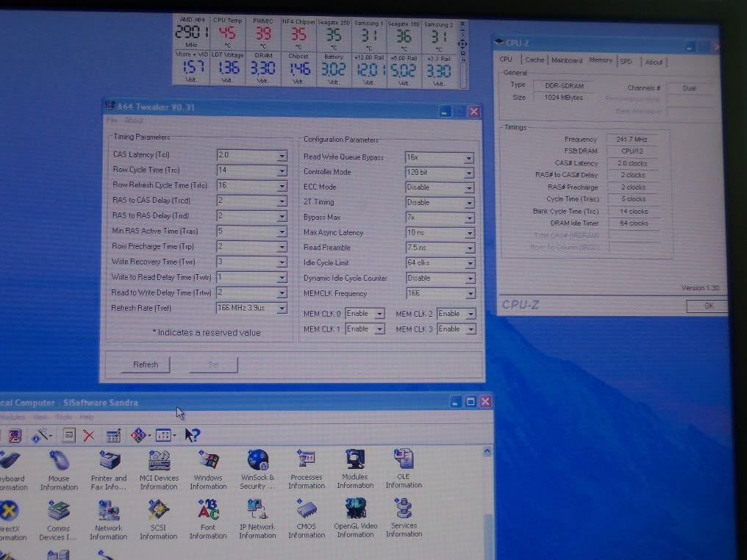The height and width of the screenshot is (560, 747).
Task: Open the Controller Mode 128 bit dropdown
Action: tap(469, 173)
